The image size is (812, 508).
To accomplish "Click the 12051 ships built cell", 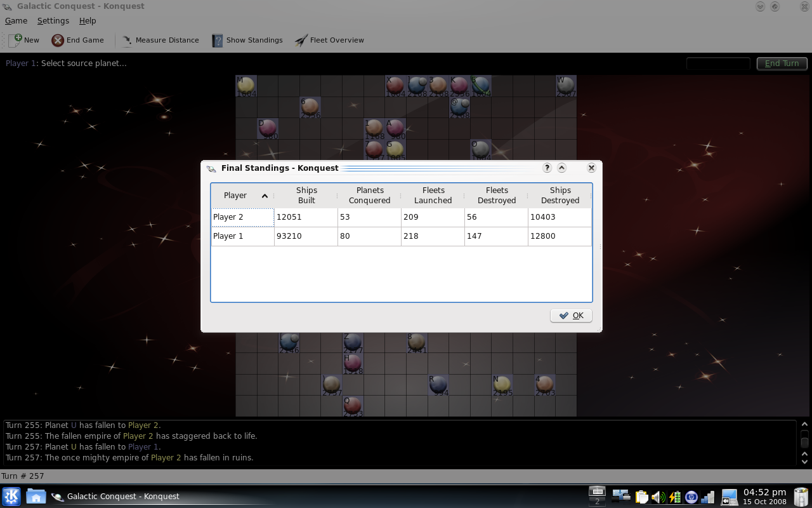I will (x=306, y=217).
